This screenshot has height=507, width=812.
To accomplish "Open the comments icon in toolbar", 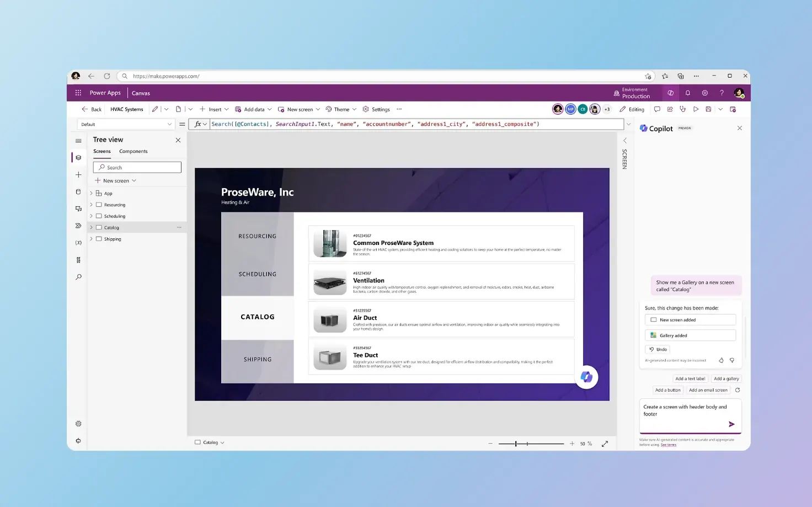I will point(657,109).
